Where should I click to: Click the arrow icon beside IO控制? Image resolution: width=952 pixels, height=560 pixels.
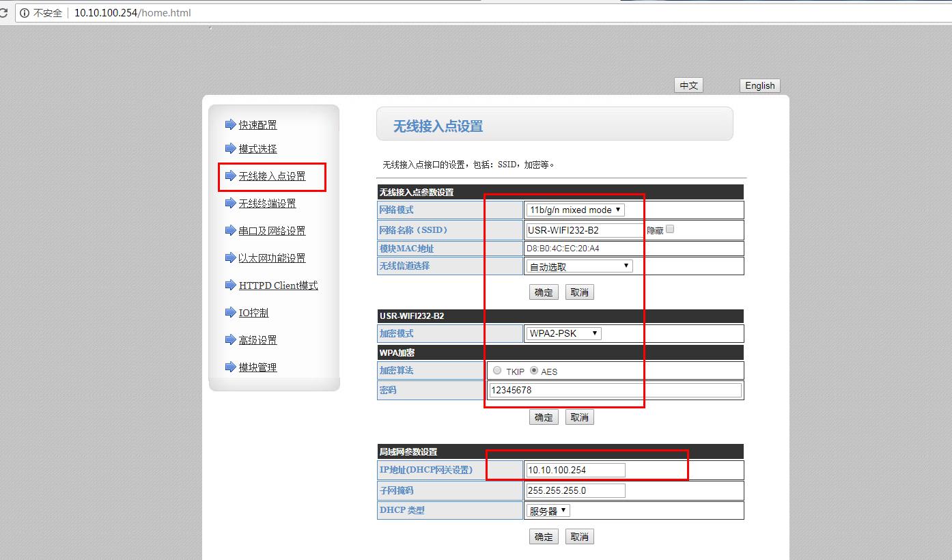[230, 313]
